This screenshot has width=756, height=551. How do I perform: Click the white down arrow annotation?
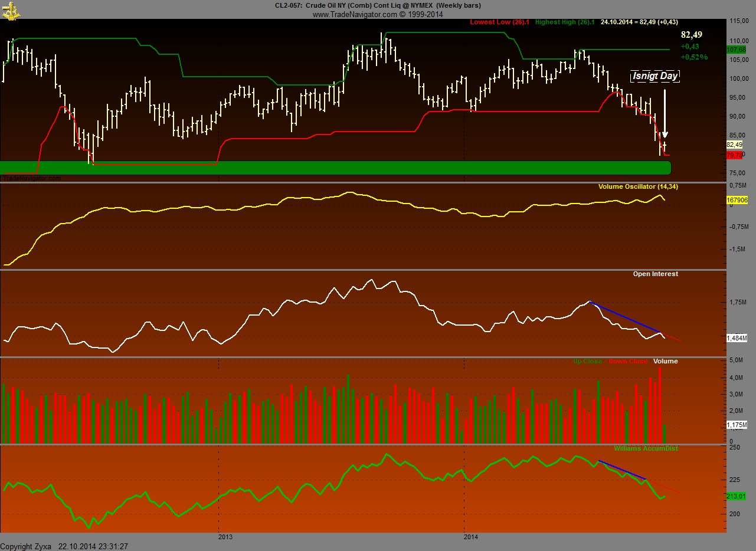click(665, 113)
